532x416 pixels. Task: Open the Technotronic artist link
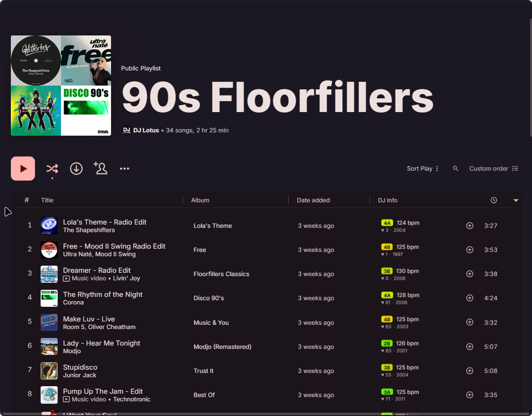tap(132, 399)
